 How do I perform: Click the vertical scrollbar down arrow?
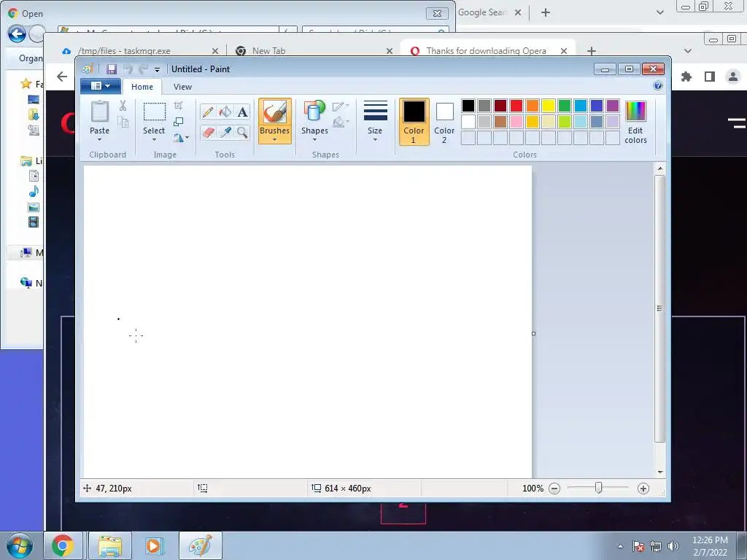[659, 472]
